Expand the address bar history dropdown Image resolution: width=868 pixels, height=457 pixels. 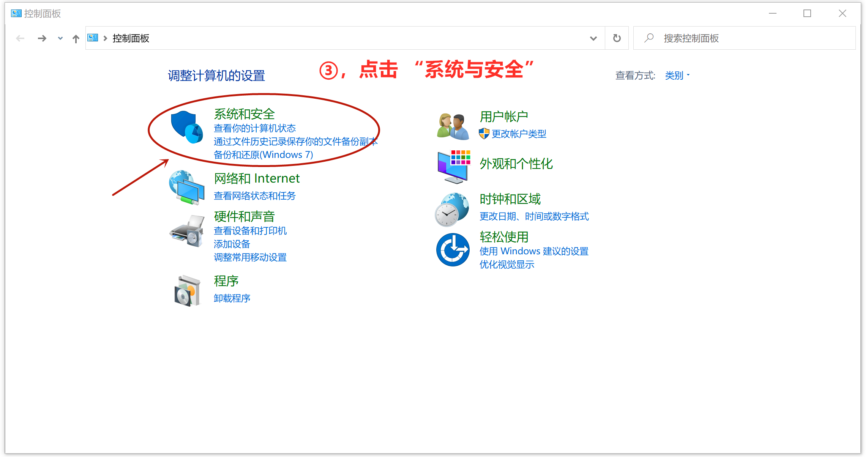click(593, 38)
